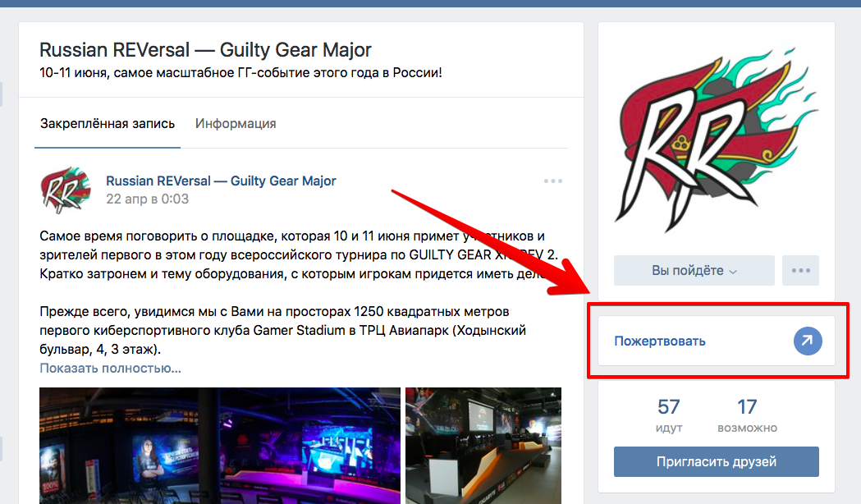
Task: Select the Закреплённая запись tab
Action: click(x=107, y=123)
